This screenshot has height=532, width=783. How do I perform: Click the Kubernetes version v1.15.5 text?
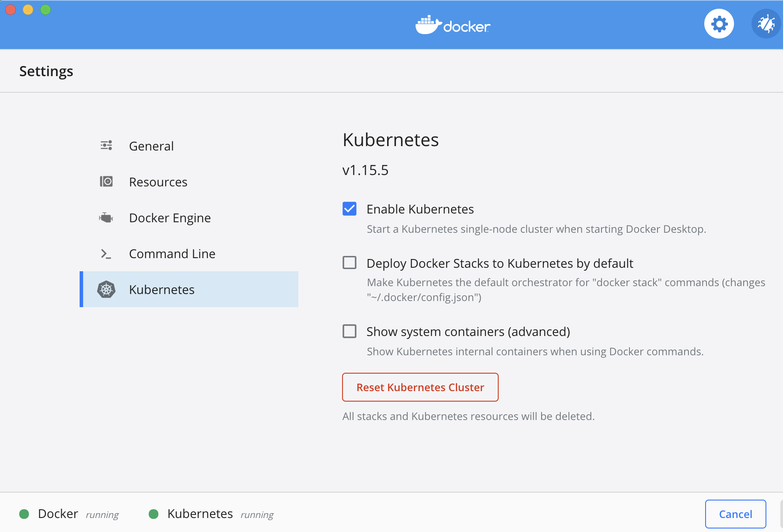point(365,170)
